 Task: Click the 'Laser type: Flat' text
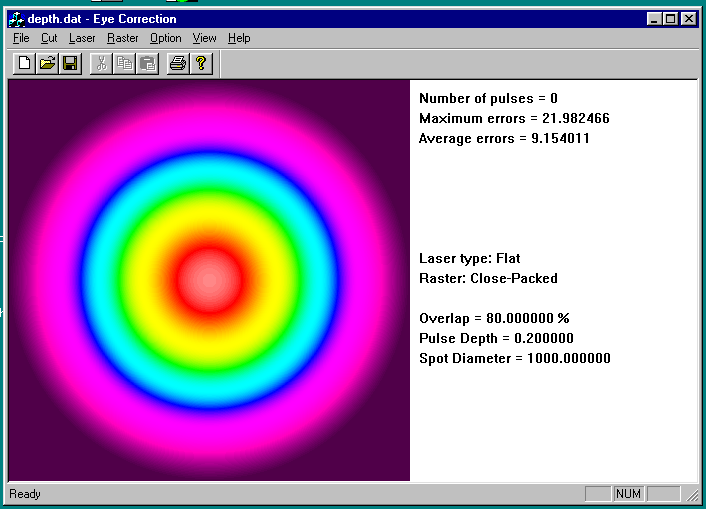[x=470, y=259]
